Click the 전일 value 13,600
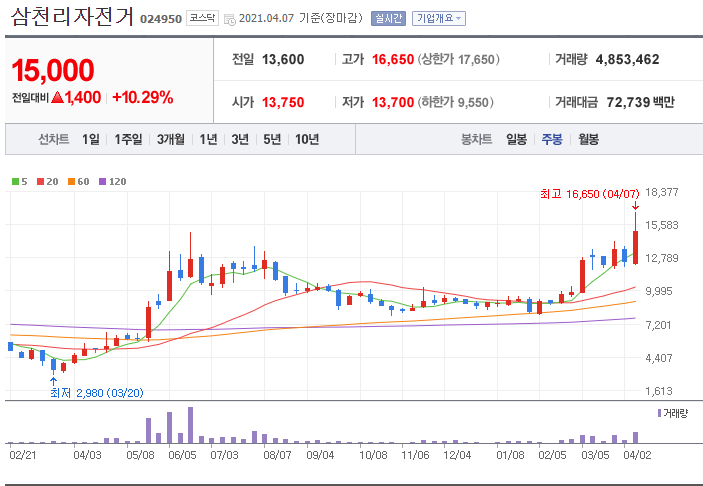The width and height of the screenshot is (703, 486). point(283,59)
